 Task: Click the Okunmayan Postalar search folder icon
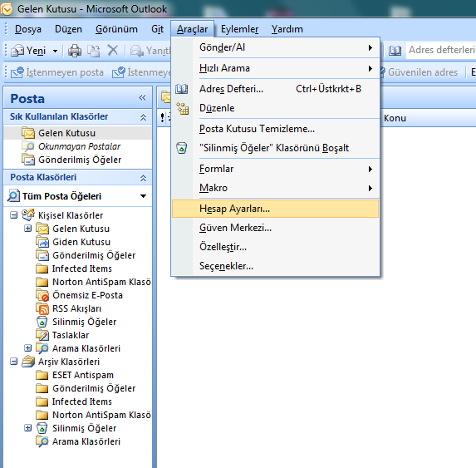coord(28,146)
